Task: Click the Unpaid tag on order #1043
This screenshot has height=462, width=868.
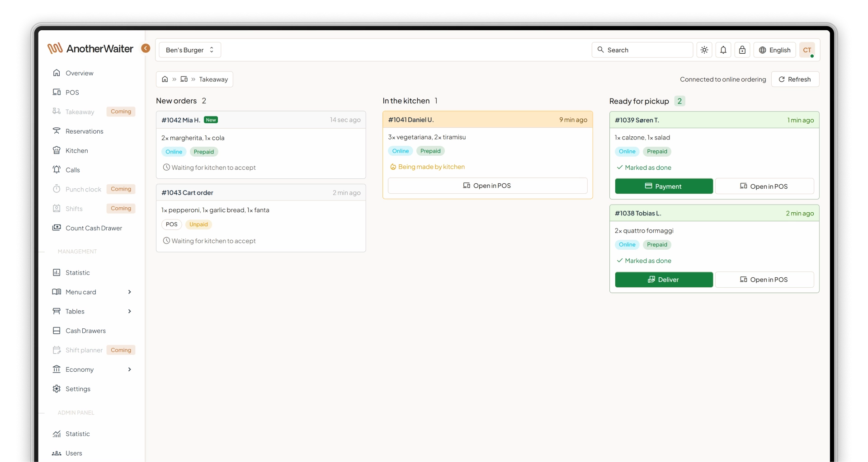Action: coord(198,224)
